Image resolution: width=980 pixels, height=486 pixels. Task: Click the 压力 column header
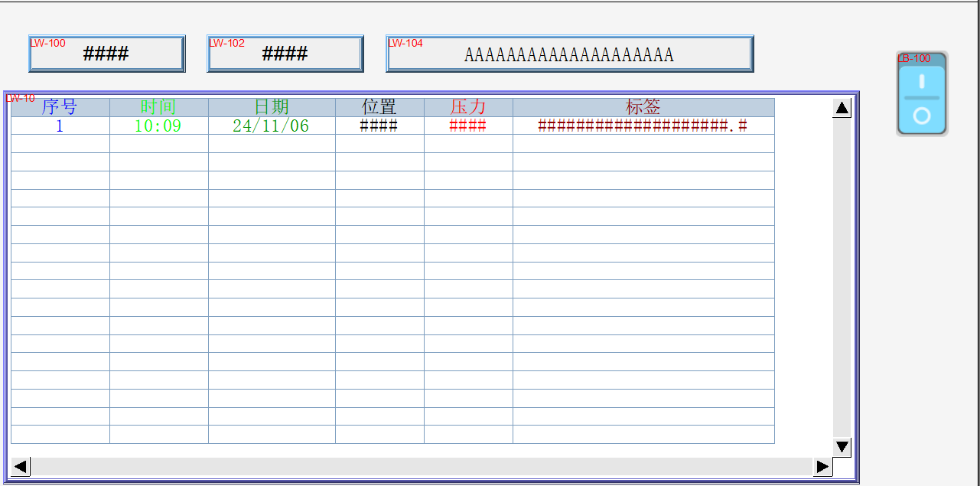click(467, 107)
